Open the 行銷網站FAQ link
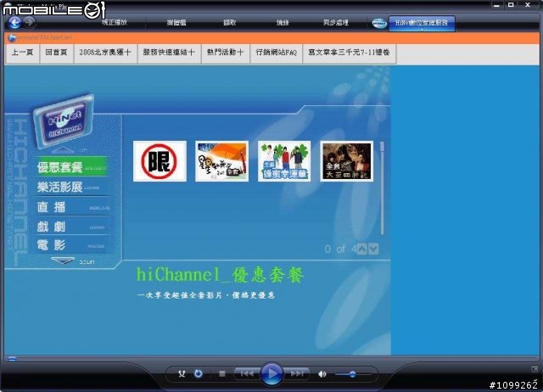This screenshot has width=543, height=392. point(276,53)
